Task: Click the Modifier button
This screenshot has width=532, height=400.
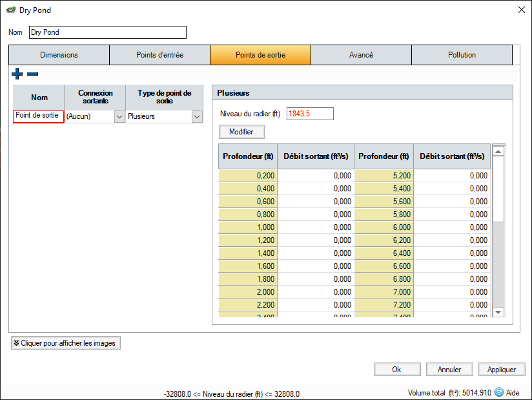Action: [x=241, y=132]
